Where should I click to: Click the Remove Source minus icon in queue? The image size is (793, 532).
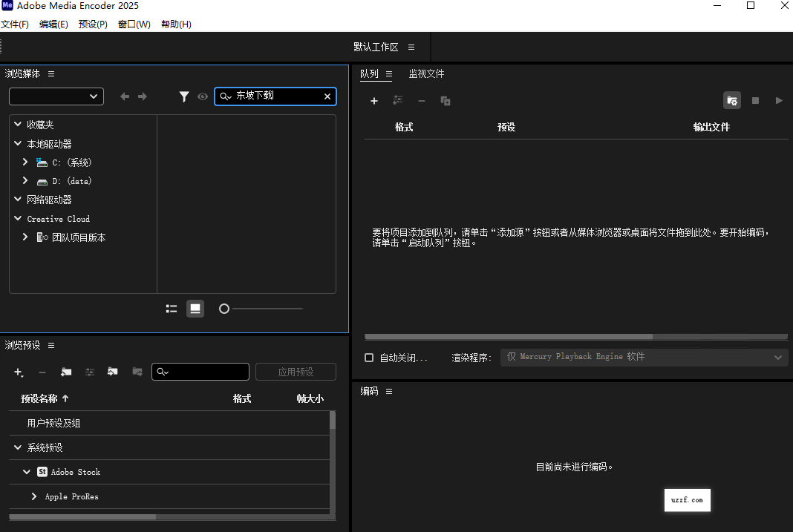point(421,100)
